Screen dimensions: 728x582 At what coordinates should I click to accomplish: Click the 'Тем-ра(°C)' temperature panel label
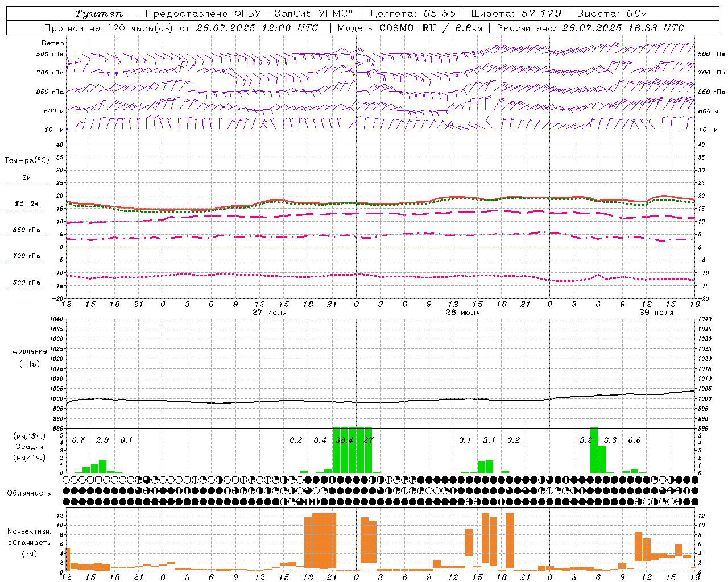(27, 160)
